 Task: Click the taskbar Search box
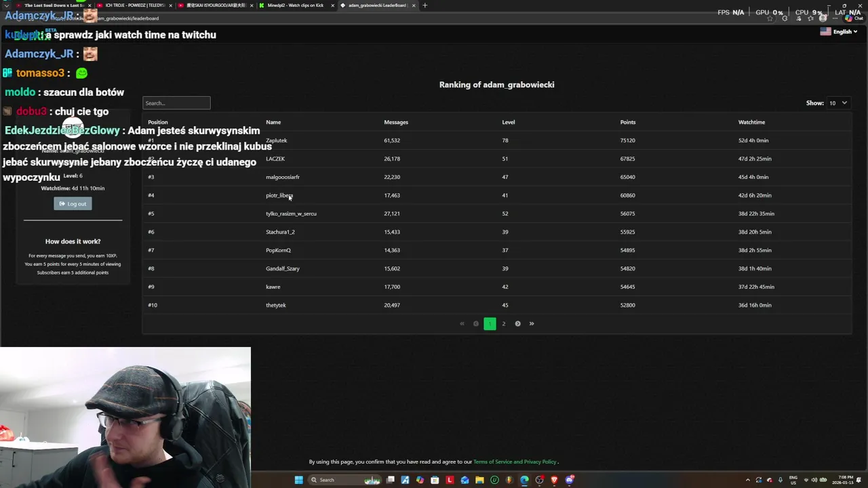tap(344, 480)
